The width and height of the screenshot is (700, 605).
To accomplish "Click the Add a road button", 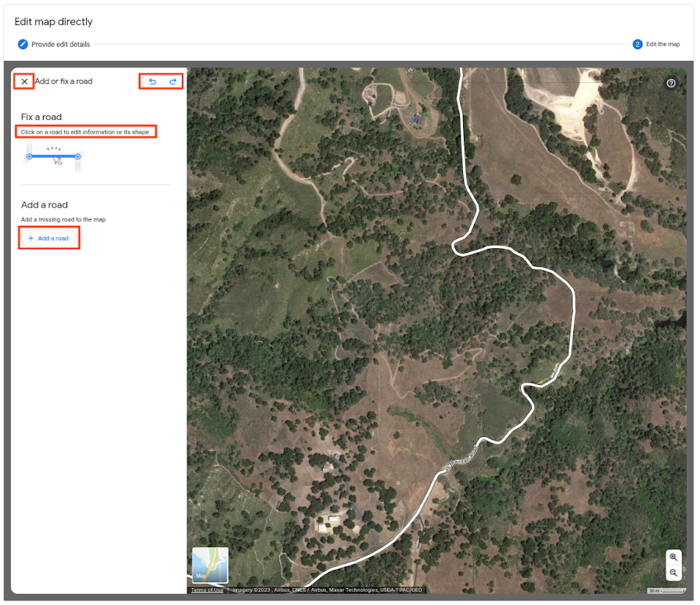I will coord(48,238).
